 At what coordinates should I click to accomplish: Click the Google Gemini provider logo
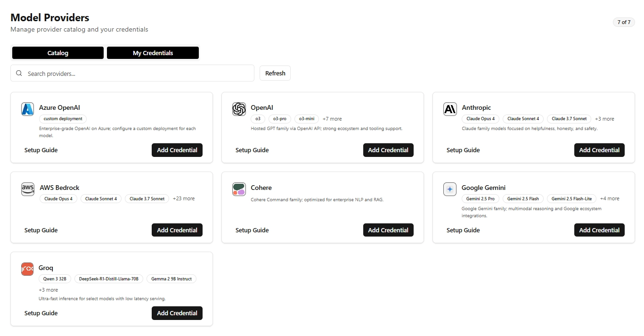coord(450,189)
